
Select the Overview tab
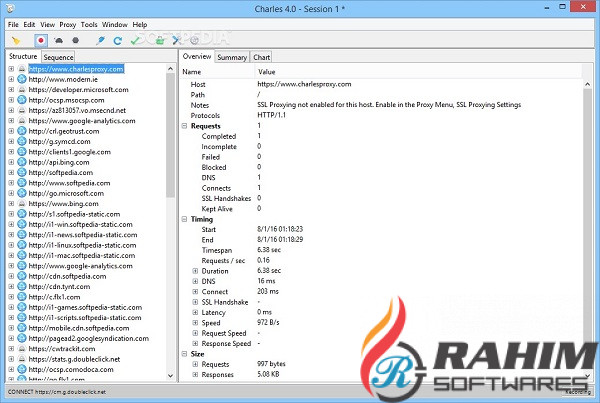197,56
